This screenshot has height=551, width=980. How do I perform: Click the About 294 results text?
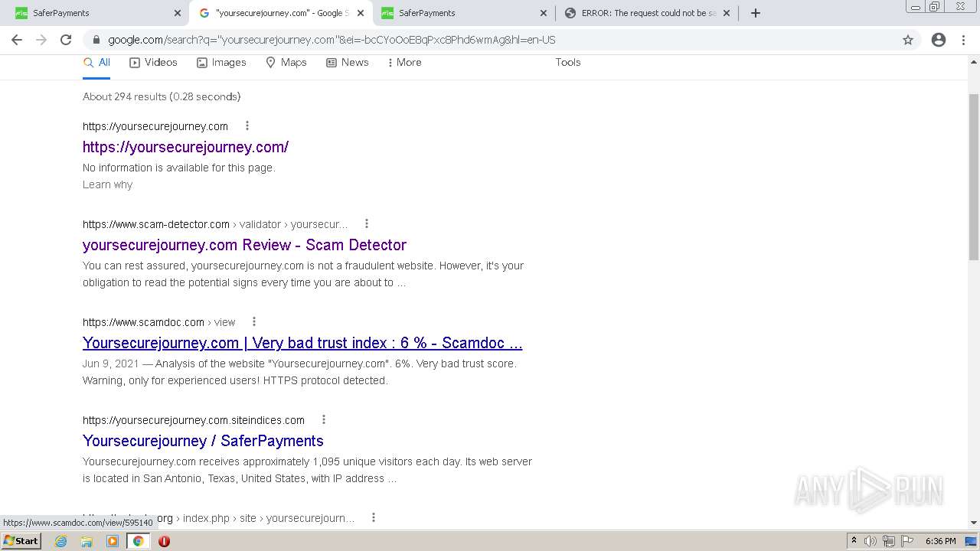(162, 96)
